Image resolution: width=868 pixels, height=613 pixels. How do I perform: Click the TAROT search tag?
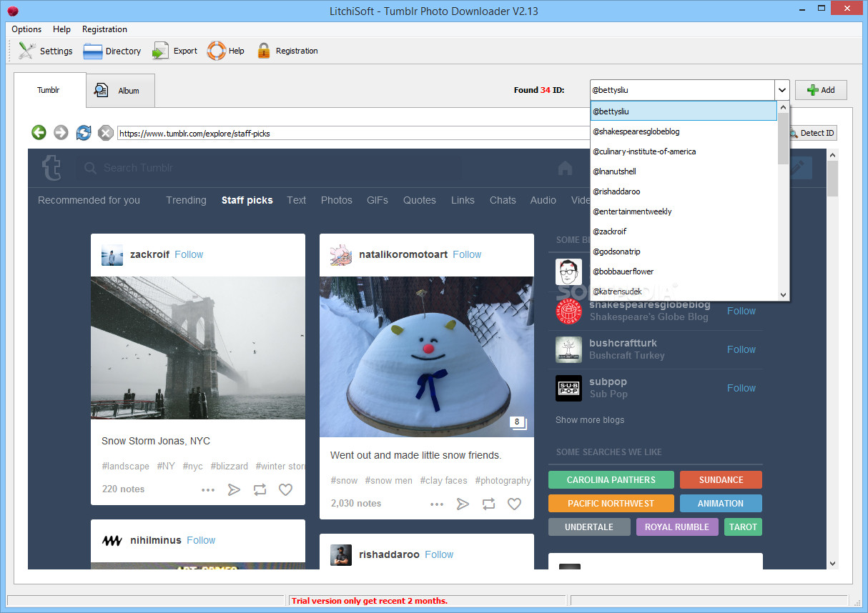pos(743,527)
